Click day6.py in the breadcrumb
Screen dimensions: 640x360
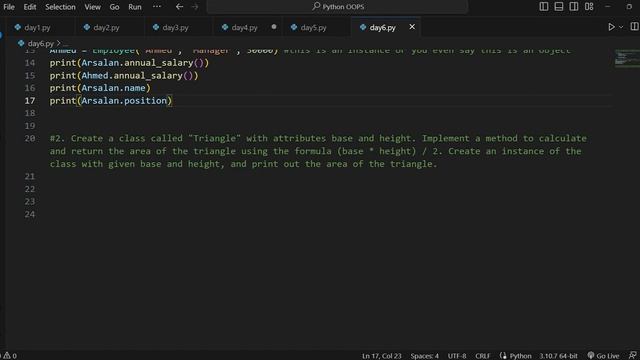point(40,43)
